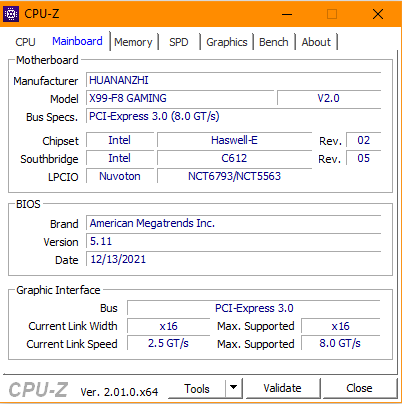
Task: Click the NCT6793/NCT5563 LPCIO value
Action: coord(234,176)
